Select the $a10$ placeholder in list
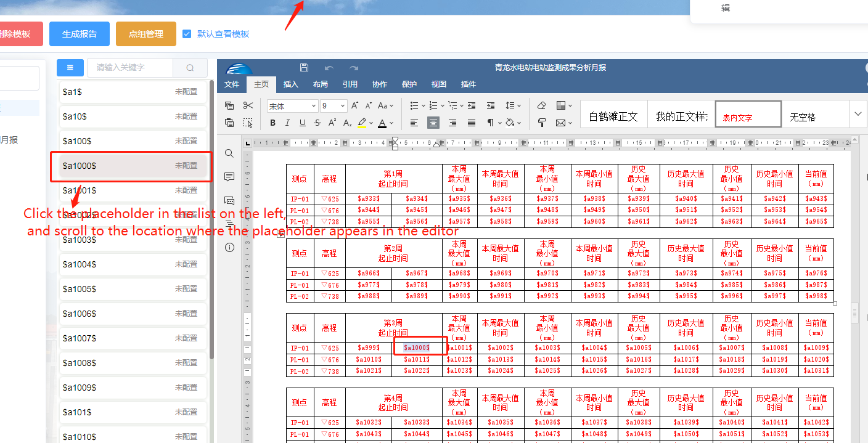The height and width of the screenshot is (443, 868). [133, 116]
